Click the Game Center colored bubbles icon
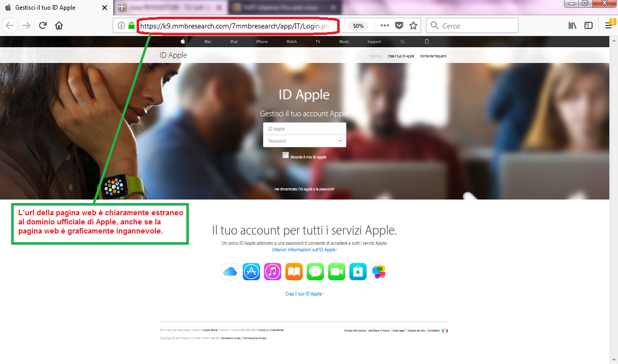The height and width of the screenshot is (364, 618). 379,272
